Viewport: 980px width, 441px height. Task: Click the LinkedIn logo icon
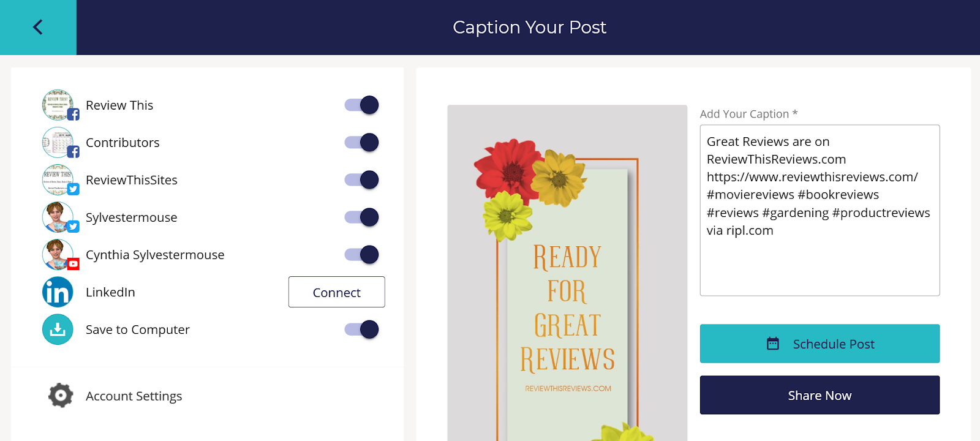[57, 292]
